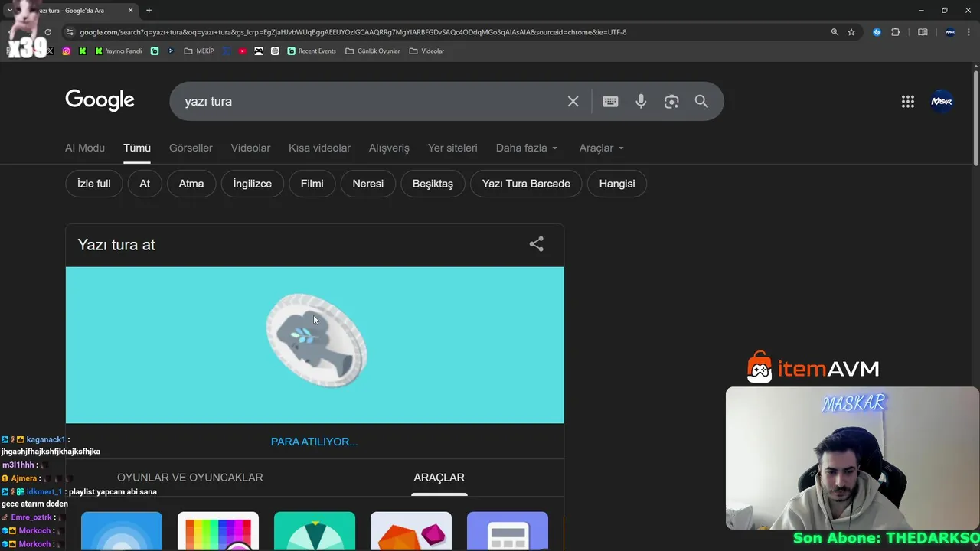Close the 'yazı tura' browser tab
The width and height of the screenshot is (980, 551).
pos(131,11)
